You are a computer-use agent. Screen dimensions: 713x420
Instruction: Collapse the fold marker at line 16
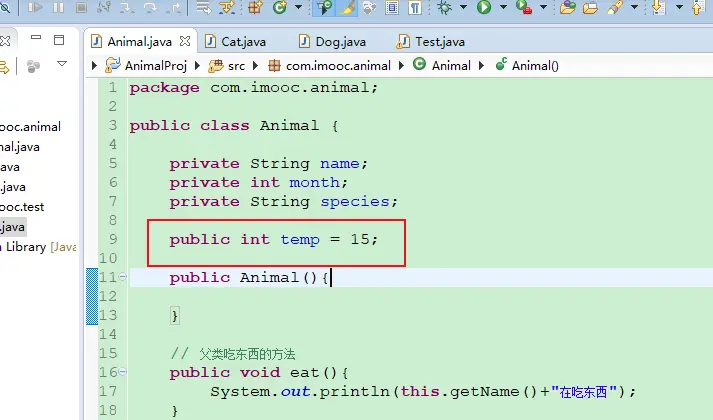(122, 372)
